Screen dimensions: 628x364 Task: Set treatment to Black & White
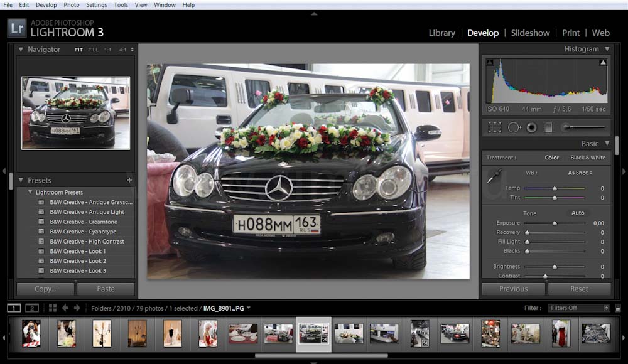[588, 158]
